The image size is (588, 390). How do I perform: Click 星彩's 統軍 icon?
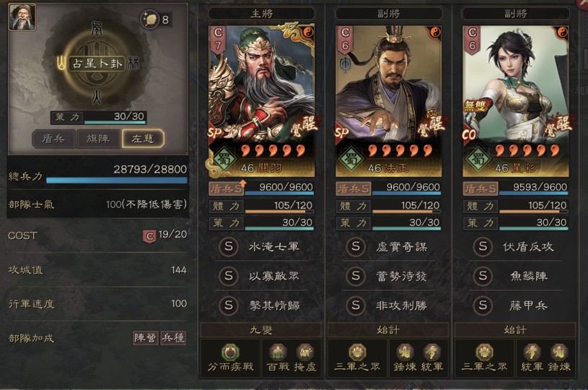point(532,352)
